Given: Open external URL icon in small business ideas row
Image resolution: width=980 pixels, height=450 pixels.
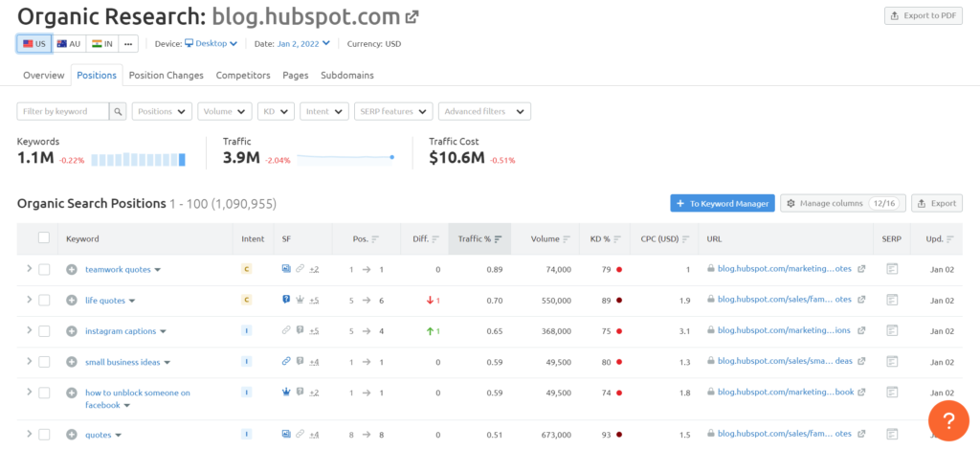Looking at the screenshot, I should [x=861, y=361].
